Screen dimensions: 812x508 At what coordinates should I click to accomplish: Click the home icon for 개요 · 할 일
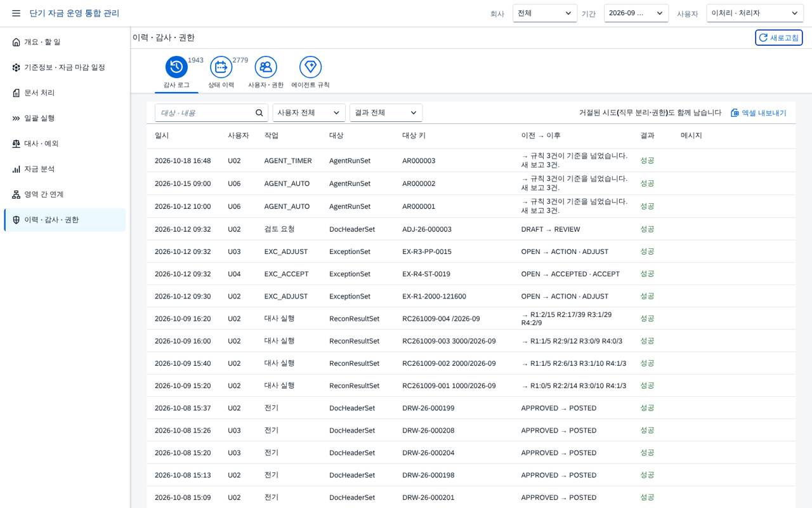16,42
